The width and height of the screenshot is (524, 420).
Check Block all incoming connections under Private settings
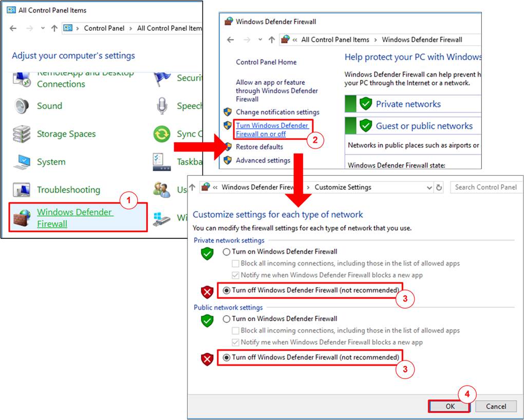[236, 263]
